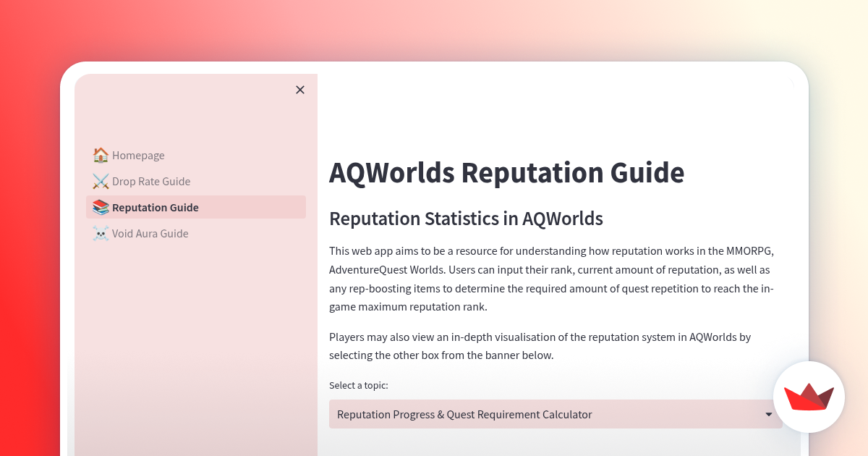Click the Select a topic label

[359, 385]
